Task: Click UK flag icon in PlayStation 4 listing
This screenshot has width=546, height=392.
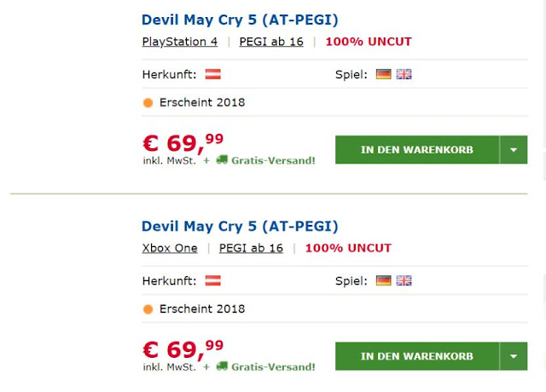Action: pos(404,74)
